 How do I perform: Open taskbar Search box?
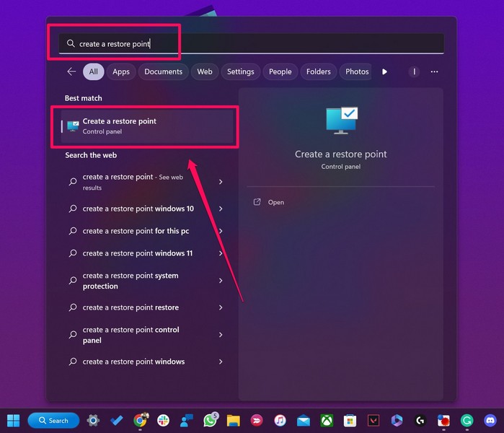tap(53, 421)
